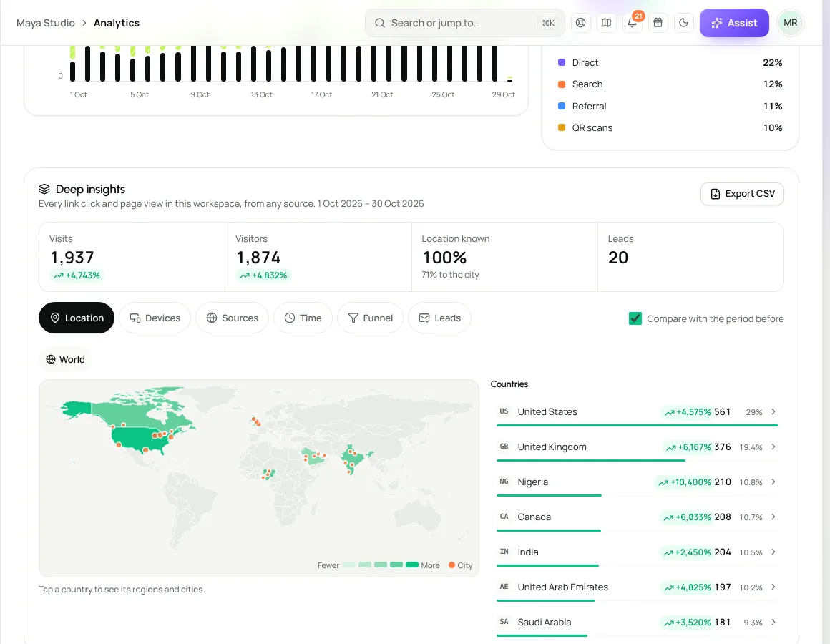The width and height of the screenshot is (830, 644).
Task: Click the Visitors +4,832% trend badge
Action: [263, 275]
